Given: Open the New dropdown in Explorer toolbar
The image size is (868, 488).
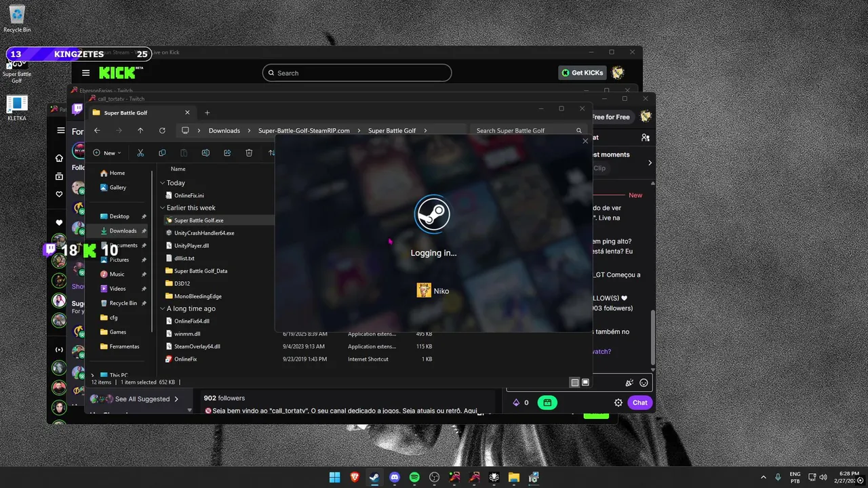Looking at the screenshot, I should click(x=106, y=153).
